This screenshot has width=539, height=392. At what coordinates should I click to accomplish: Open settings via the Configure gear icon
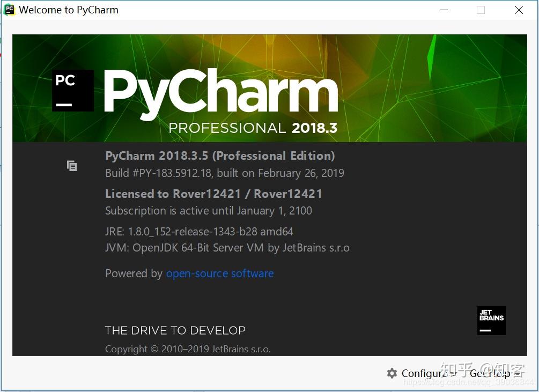pyautogui.click(x=392, y=373)
